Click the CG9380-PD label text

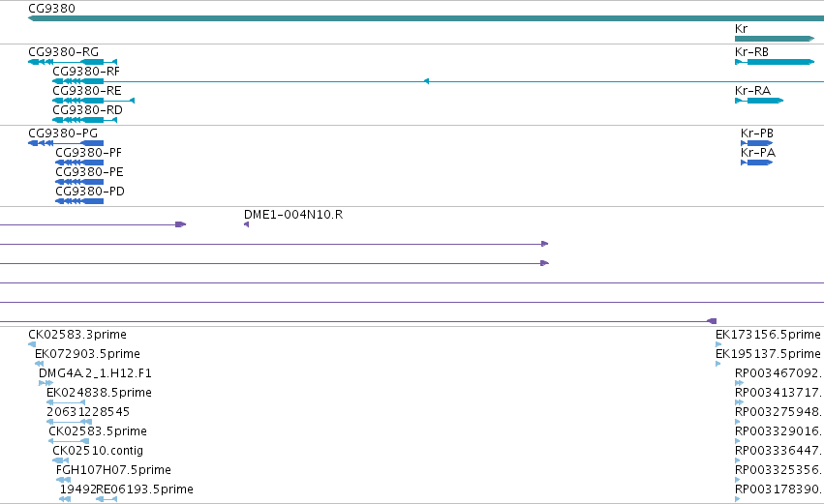(90, 192)
